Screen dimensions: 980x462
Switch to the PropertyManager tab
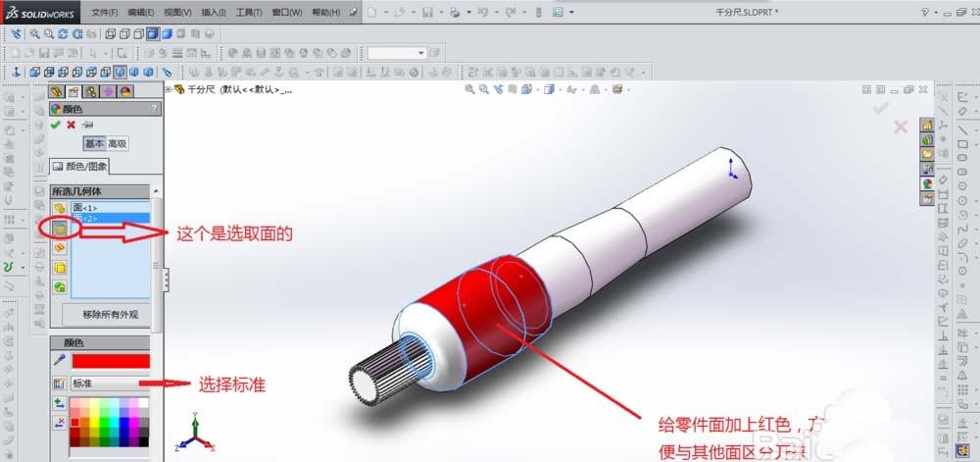[73, 91]
